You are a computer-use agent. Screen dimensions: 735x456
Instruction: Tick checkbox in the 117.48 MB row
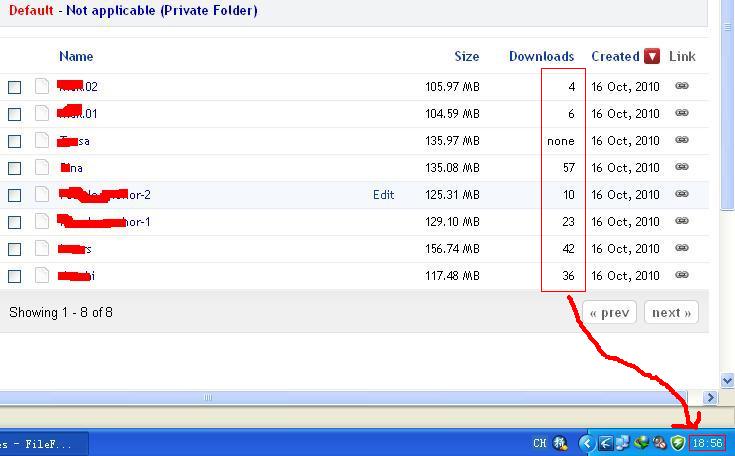coord(15,276)
